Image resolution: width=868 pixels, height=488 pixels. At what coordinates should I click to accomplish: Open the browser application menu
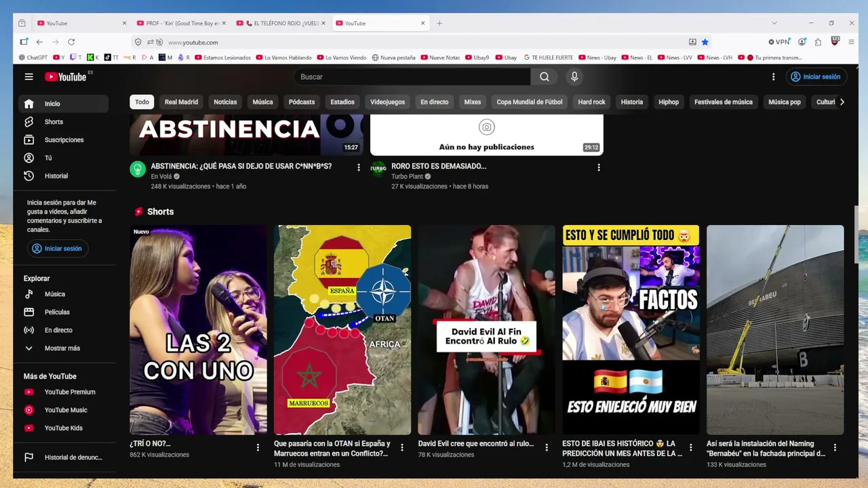tap(852, 42)
